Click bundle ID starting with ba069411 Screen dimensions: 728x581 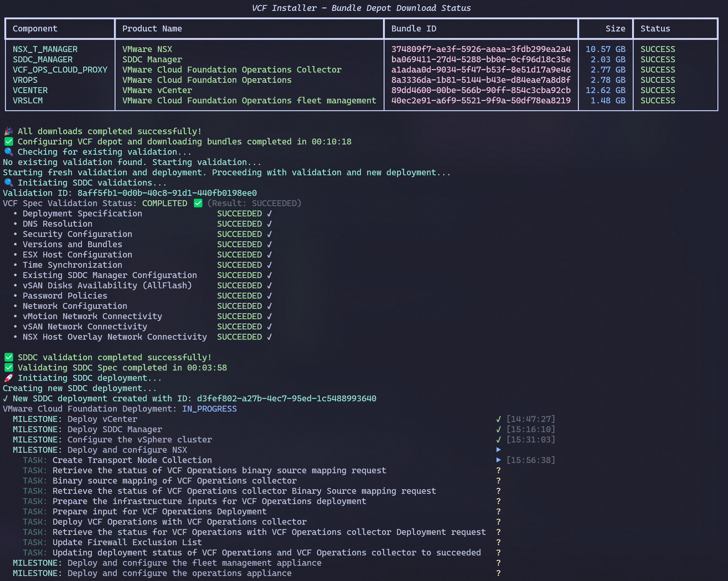[x=481, y=59]
